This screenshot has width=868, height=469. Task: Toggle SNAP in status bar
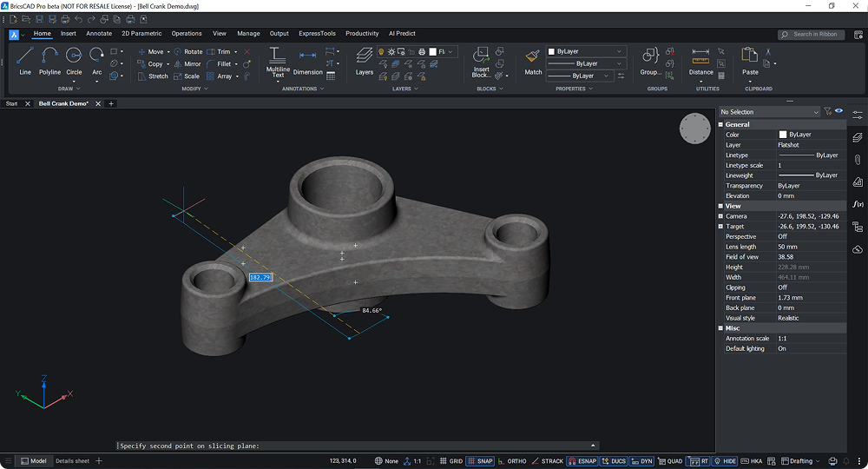click(480, 461)
